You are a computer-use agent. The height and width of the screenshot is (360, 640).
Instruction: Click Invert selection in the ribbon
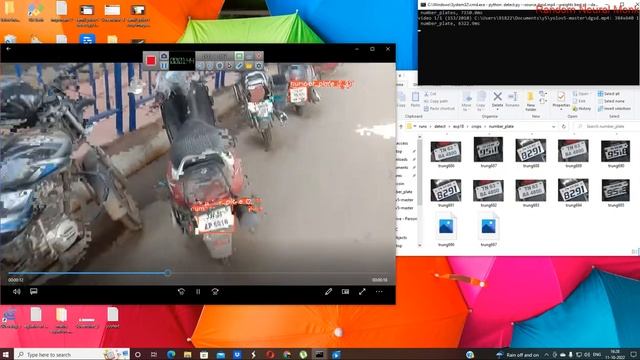pos(614,109)
